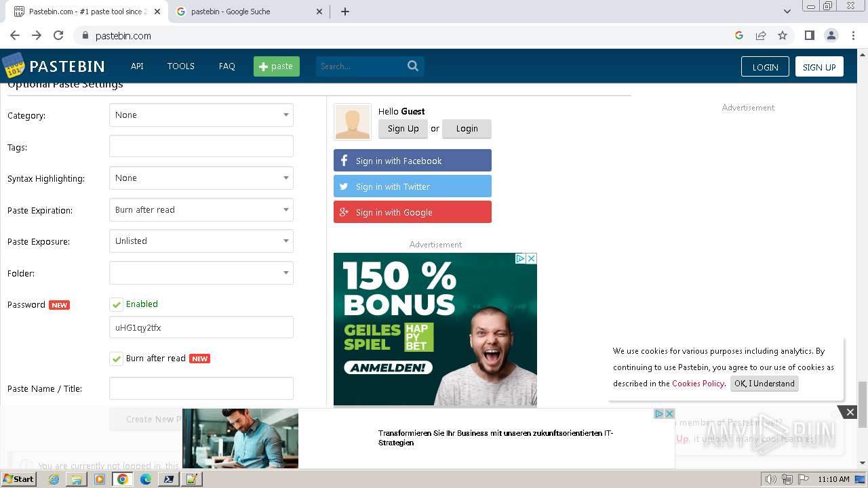868x488 pixels.
Task: Click the bottom banner ad photo
Action: click(240, 438)
